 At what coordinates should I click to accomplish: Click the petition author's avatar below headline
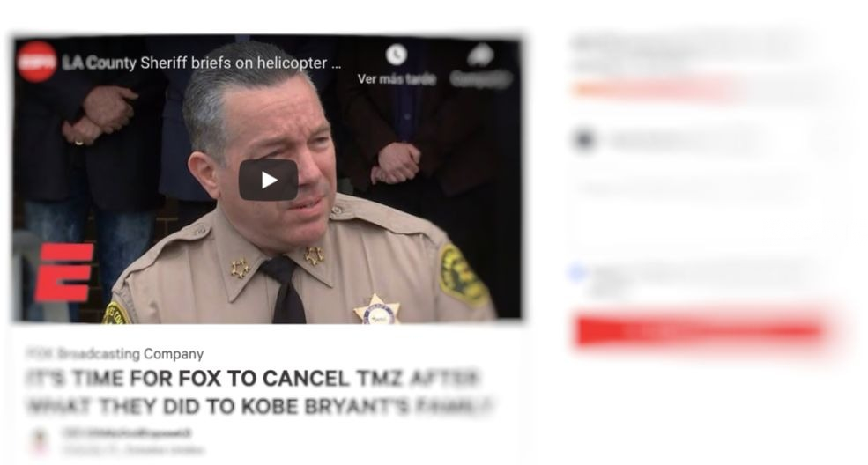pyautogui.click(x=40, y=441)
